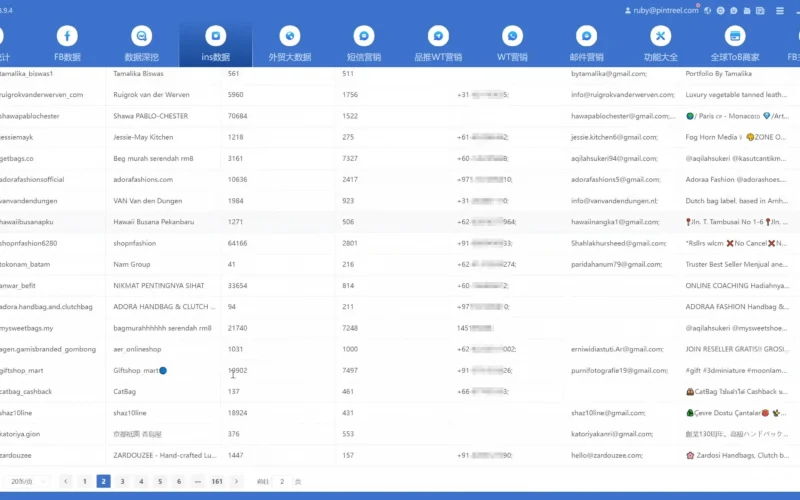Open the 品推WT营销 module
This screenshot has width=800, height=500.
438,44
